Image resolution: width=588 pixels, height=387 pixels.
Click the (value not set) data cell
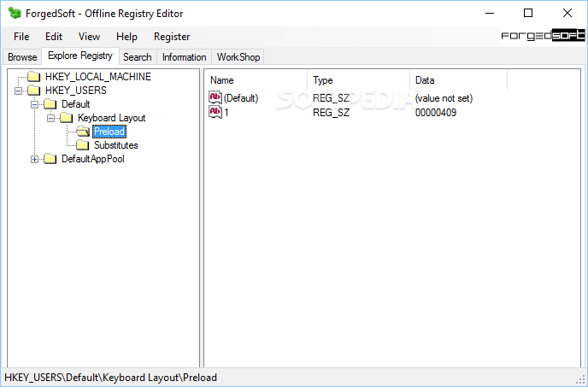click(x=444, y=98)
